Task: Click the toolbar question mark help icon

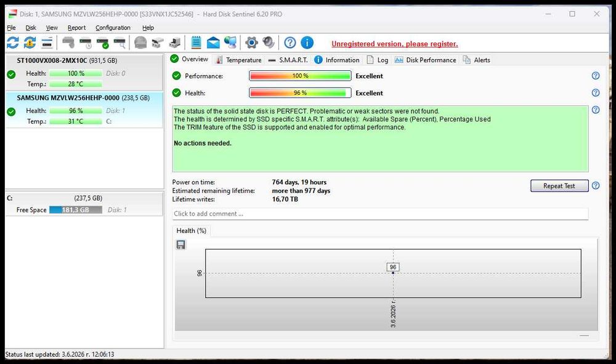Action: tap(290, 42)
